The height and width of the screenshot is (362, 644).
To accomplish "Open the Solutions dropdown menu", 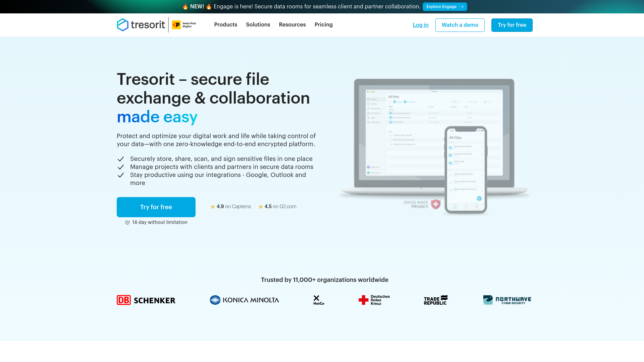I will click(258, 25).
